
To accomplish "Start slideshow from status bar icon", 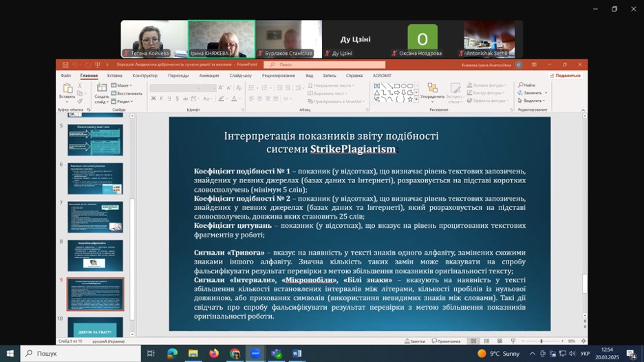I will pos(513,341).
